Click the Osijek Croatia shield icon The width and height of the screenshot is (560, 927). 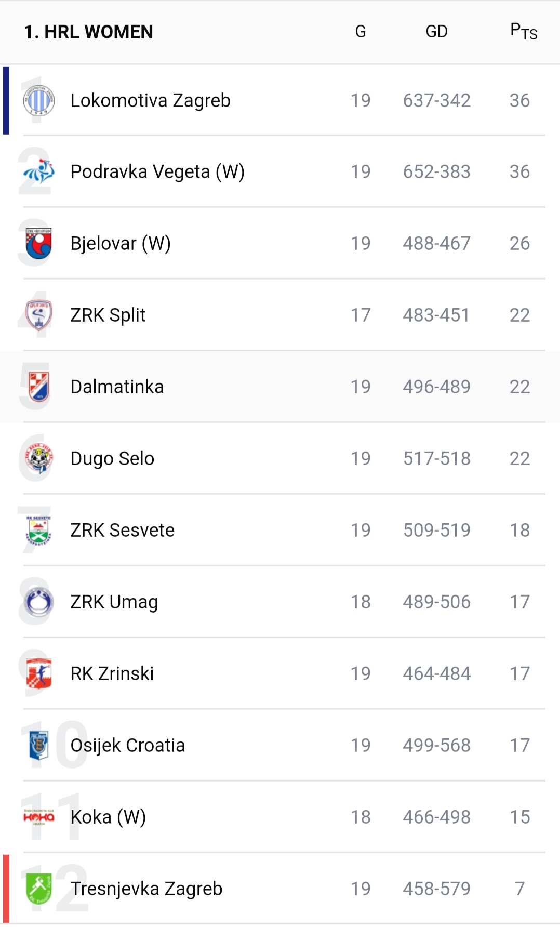(39, 746)
